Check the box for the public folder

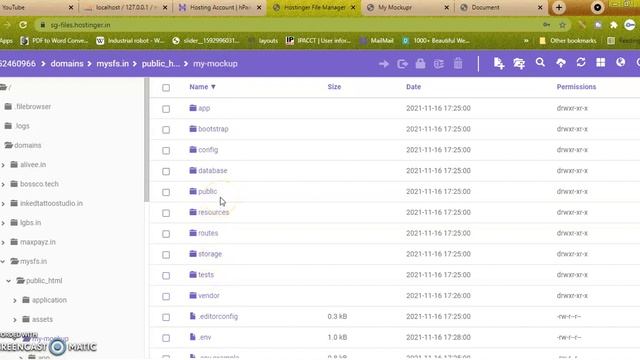166,192
